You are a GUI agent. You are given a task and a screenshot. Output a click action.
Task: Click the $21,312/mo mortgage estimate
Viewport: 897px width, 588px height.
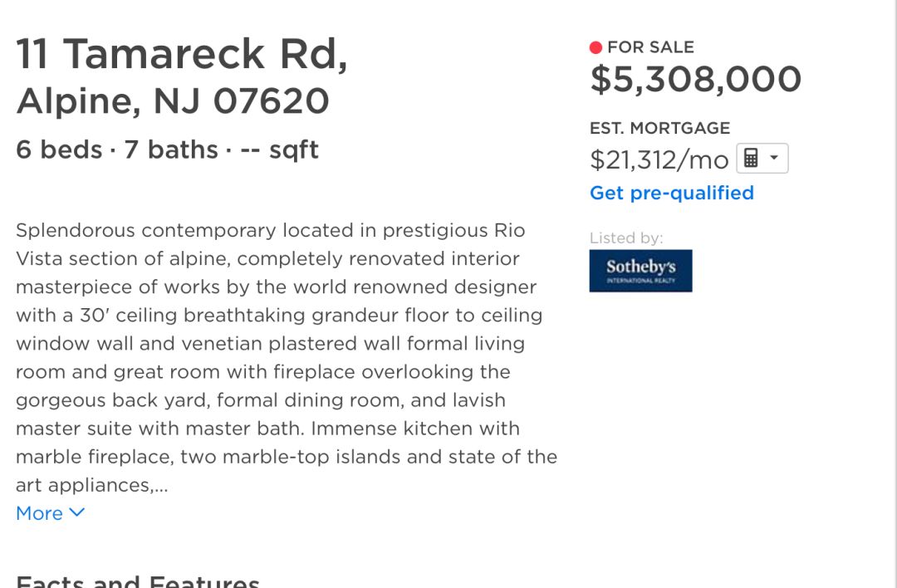coord(659,159)
